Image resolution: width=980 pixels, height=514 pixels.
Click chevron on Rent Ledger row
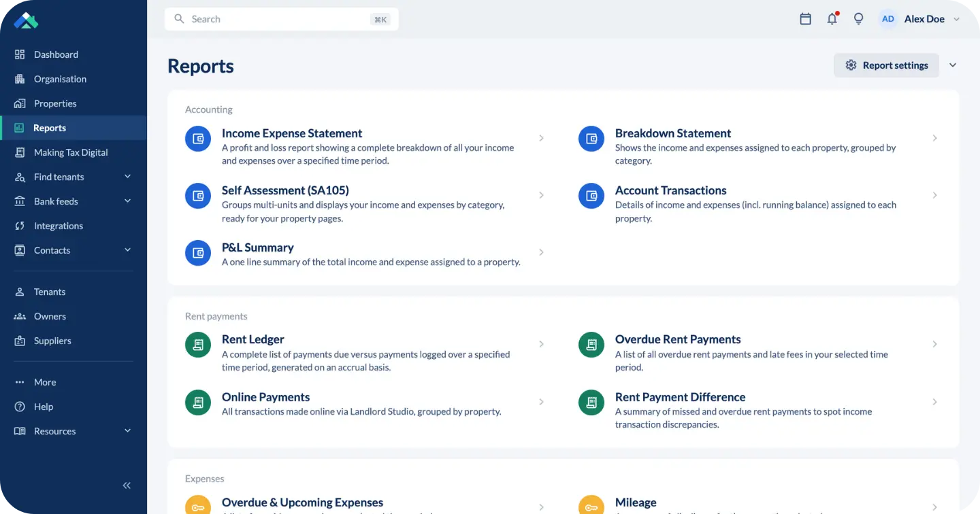(542, 344)
